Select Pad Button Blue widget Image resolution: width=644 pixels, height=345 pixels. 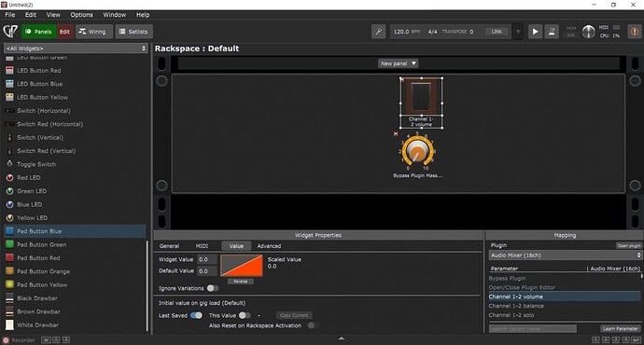click(x=75, y=231)
